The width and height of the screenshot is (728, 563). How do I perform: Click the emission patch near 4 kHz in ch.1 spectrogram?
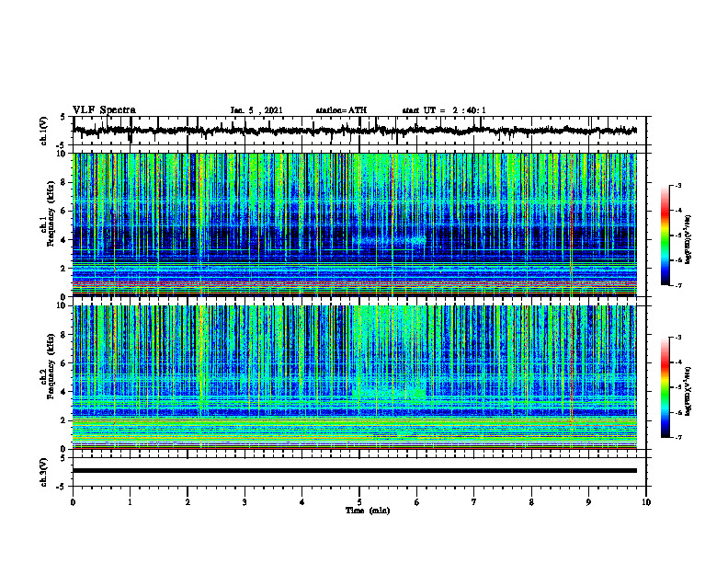point(390,241)
